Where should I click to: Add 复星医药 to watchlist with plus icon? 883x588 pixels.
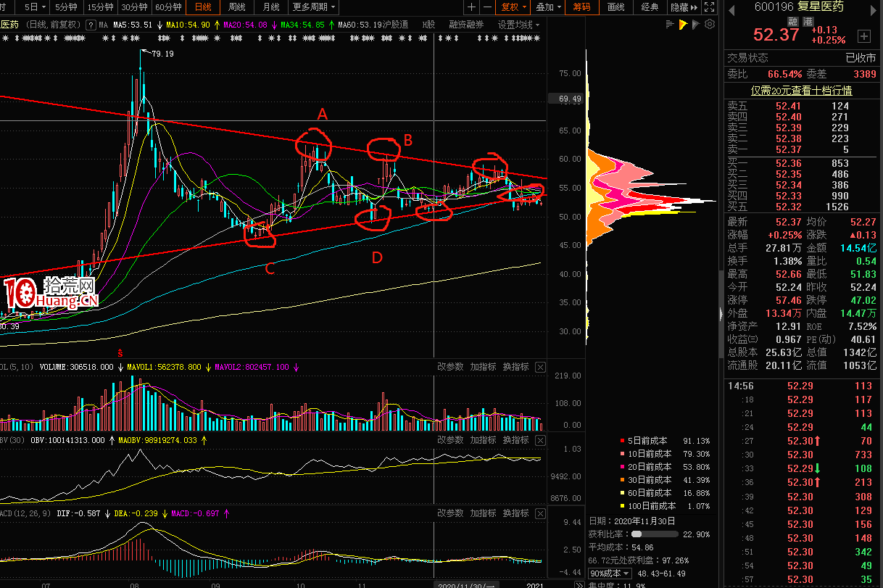coord(863,36)
